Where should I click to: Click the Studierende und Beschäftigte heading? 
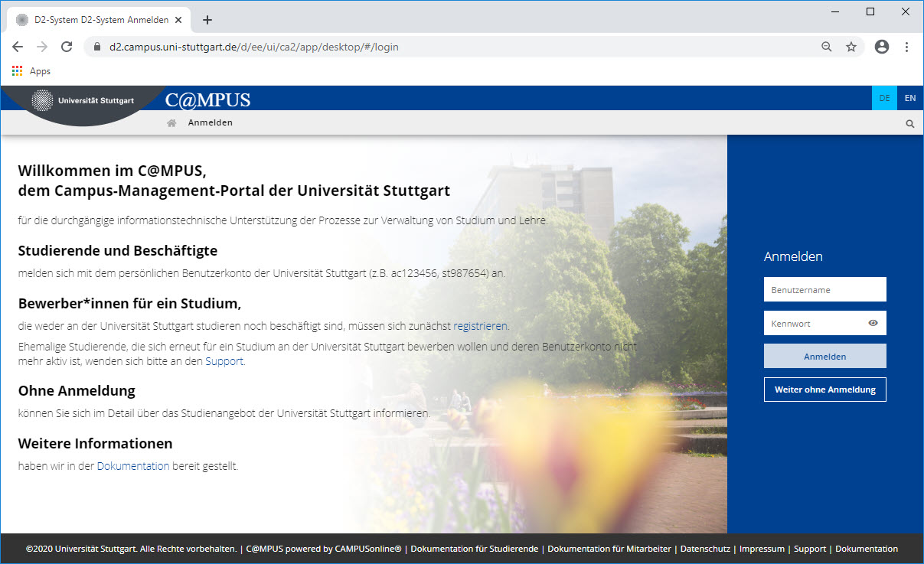(118, 250)
